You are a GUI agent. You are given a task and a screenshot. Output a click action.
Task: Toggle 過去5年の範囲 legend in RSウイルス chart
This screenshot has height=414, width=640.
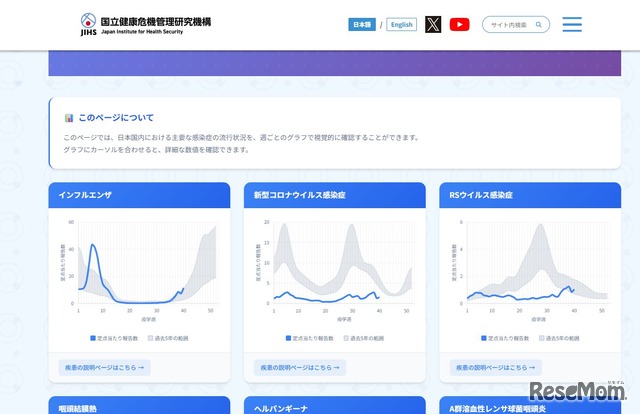(559, 338)
